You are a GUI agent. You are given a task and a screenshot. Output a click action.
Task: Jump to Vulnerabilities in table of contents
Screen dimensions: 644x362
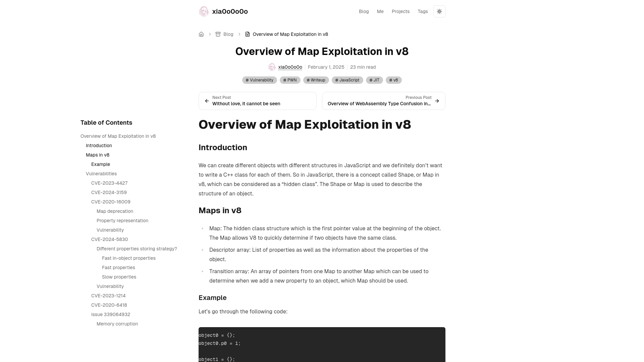[x=101, y=174]
